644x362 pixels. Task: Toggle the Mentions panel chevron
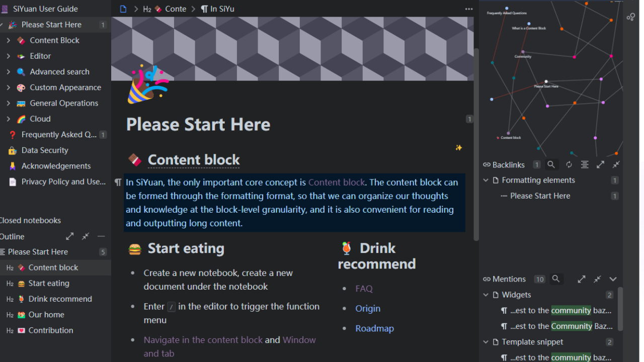click(x=613, y=279)
